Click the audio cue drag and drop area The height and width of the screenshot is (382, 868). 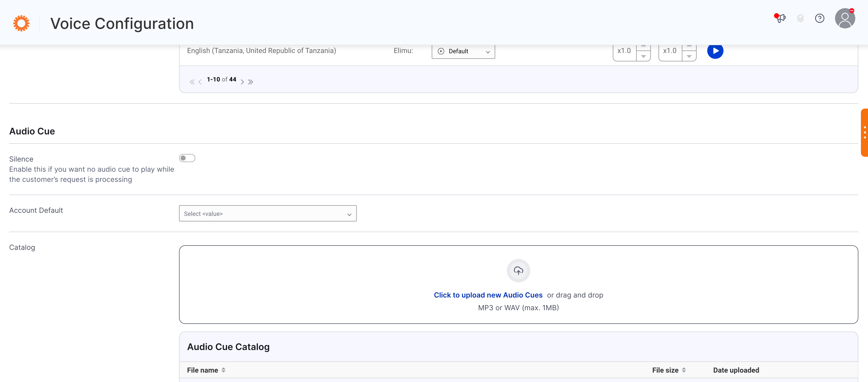[518, 284]
